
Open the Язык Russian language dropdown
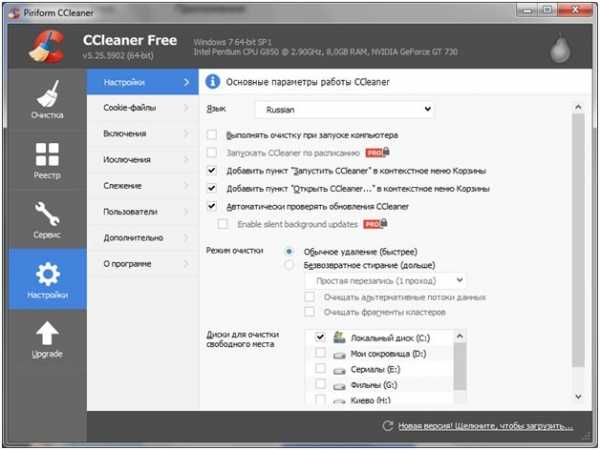pyautogui.click(x=344, y=109)
